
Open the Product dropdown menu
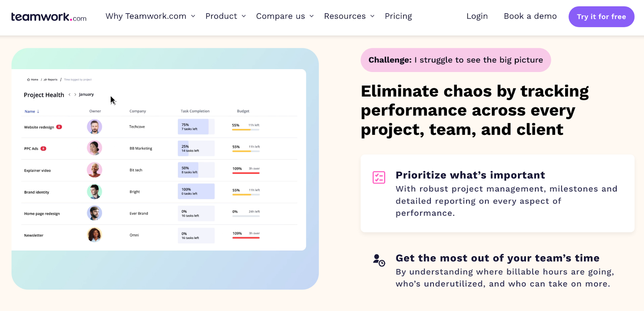pos(226,16)
